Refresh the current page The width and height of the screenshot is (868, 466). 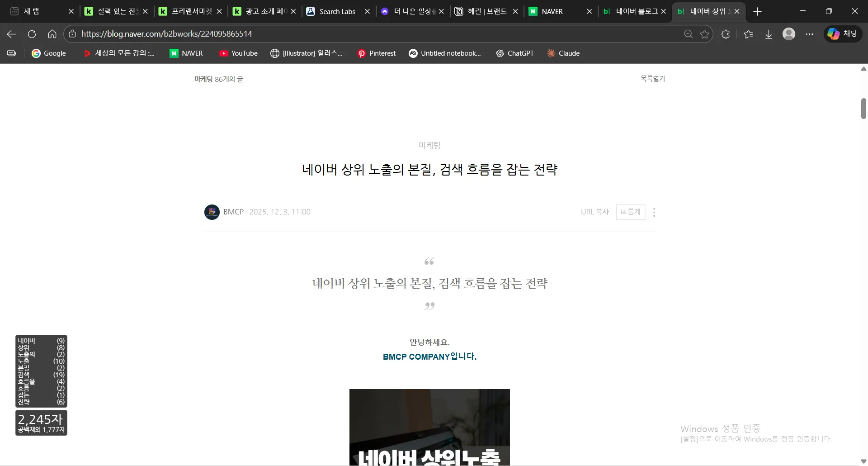(x=31, y=34)
